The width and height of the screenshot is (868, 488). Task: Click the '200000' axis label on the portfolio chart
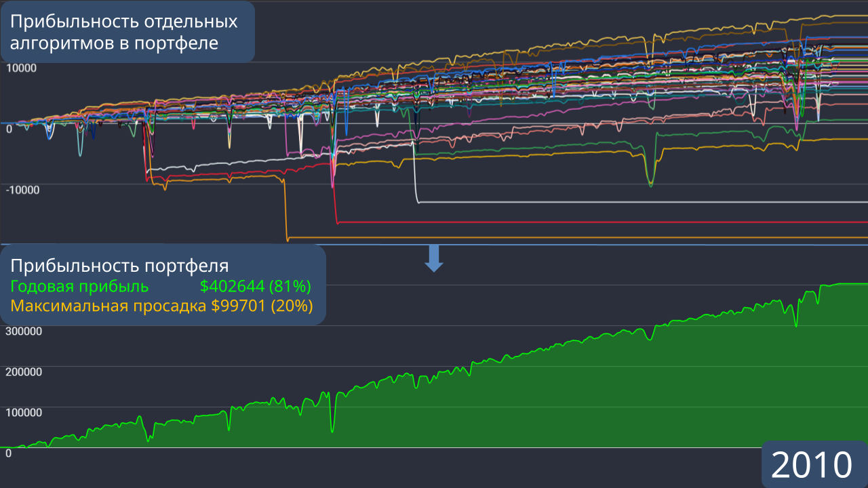click(x=24, y=372)
